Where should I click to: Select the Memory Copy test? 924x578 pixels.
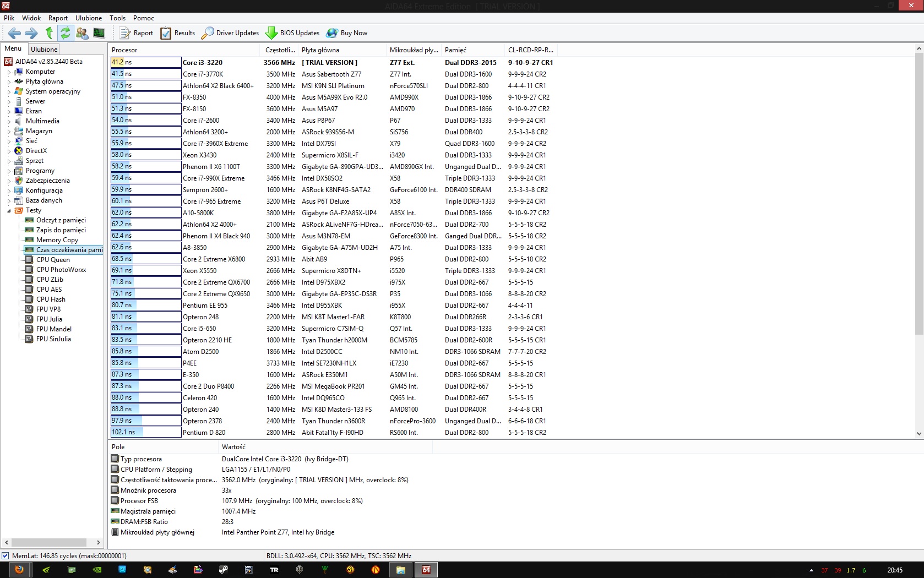pos(57,240)
